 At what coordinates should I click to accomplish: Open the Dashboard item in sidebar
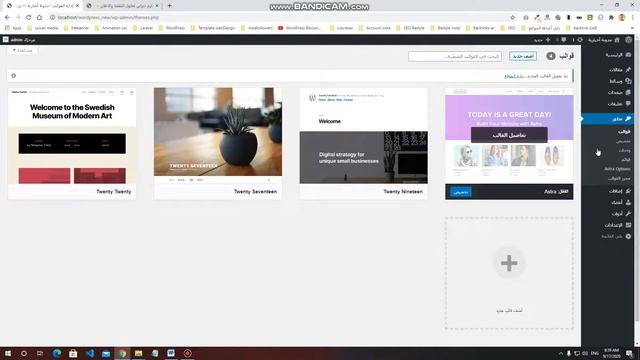pos(618,55)
